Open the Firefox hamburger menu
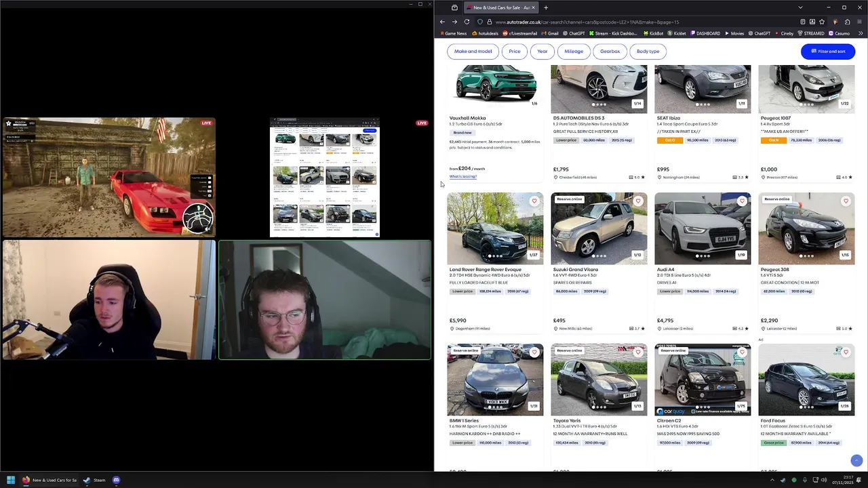The width and height of the screenshot is (868, 488). click(x=860, y=22)
